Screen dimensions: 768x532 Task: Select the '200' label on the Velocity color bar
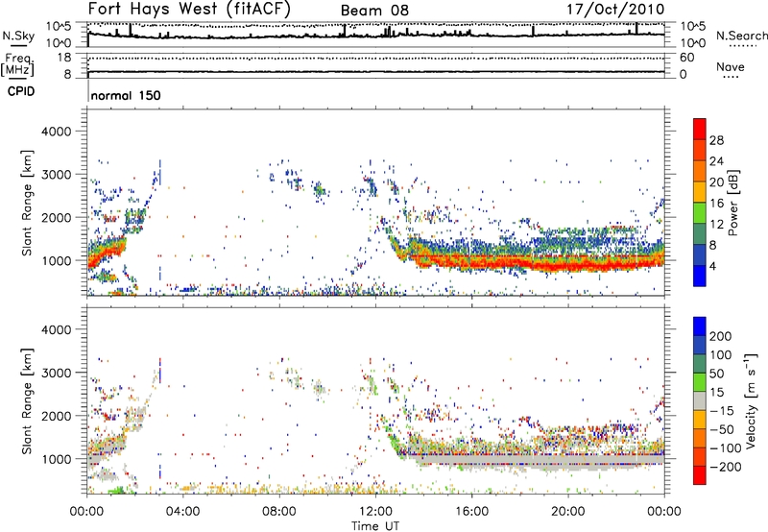click(x=721, y=336)
